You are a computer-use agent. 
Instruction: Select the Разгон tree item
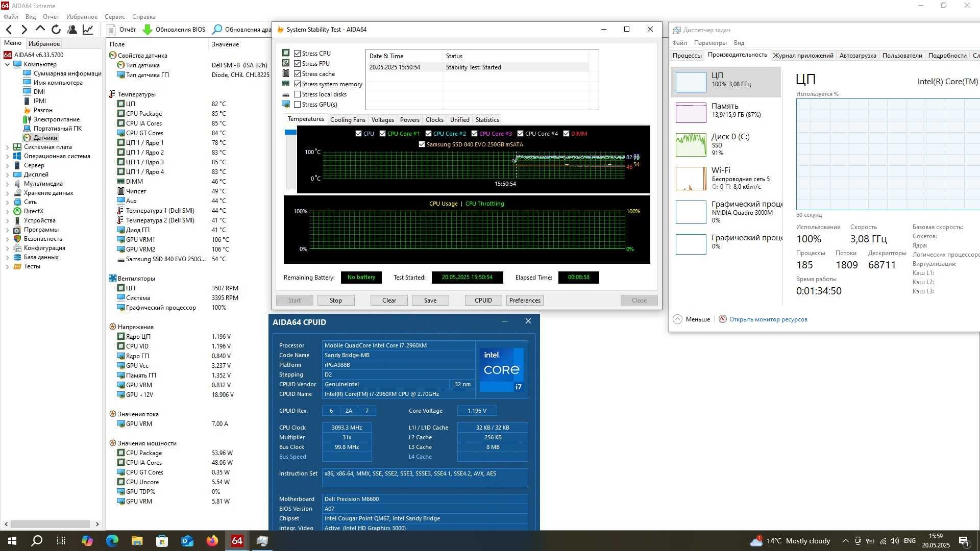coord(38,110)
